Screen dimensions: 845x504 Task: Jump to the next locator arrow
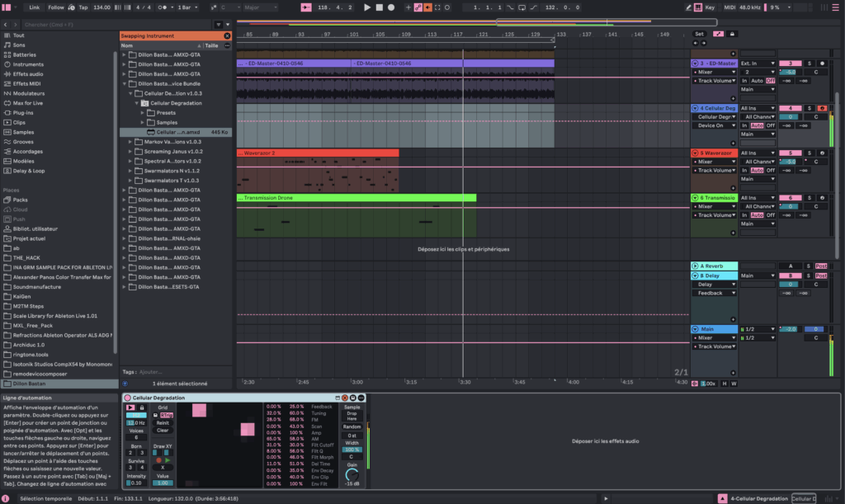[x=703, y=43]
